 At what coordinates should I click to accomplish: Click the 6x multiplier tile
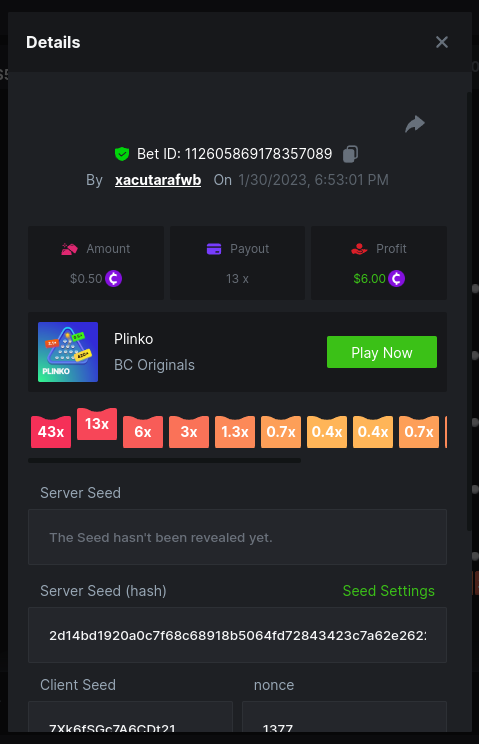143,432
